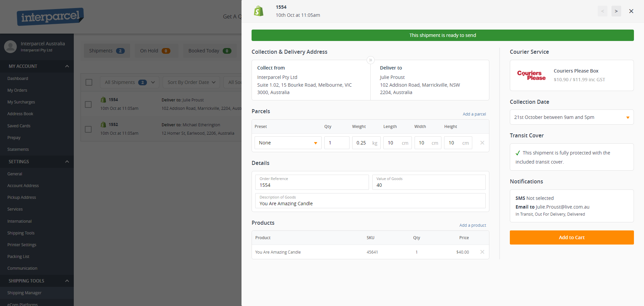The image size is (644, 306).
Task: Open Communication settings
Action: coord(22,268)
